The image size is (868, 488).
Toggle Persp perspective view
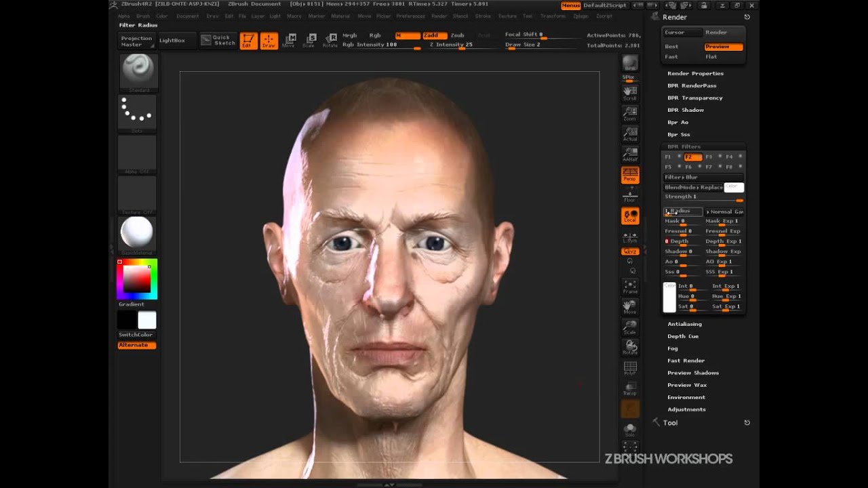(x=630, y=175)
